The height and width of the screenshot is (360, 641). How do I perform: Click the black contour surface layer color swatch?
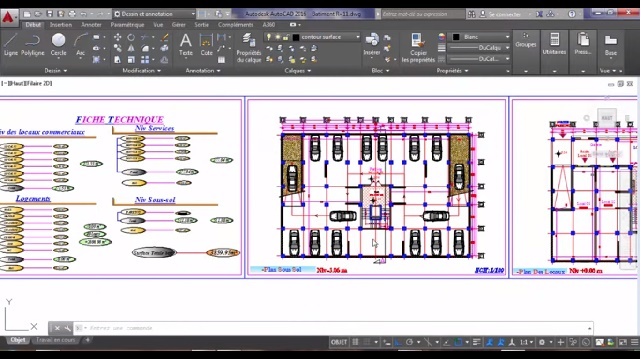tap(296, 37)
